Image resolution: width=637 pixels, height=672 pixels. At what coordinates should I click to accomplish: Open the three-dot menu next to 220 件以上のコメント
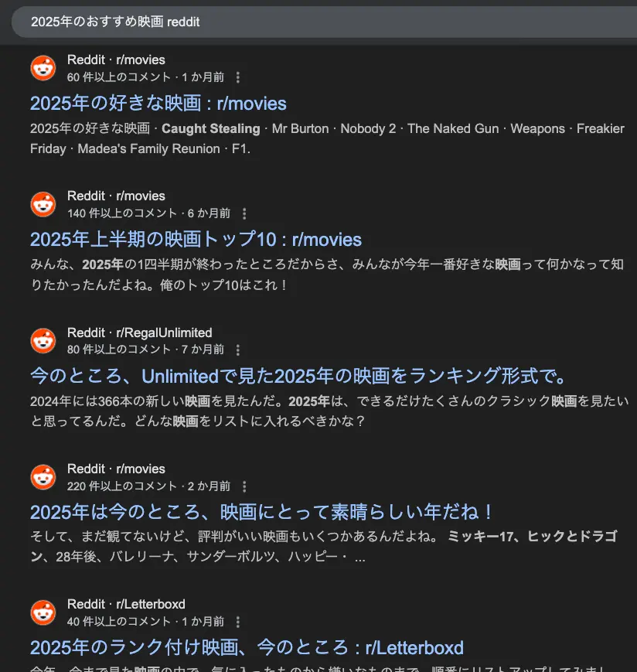pyautogui.click(x=244, y=486)
